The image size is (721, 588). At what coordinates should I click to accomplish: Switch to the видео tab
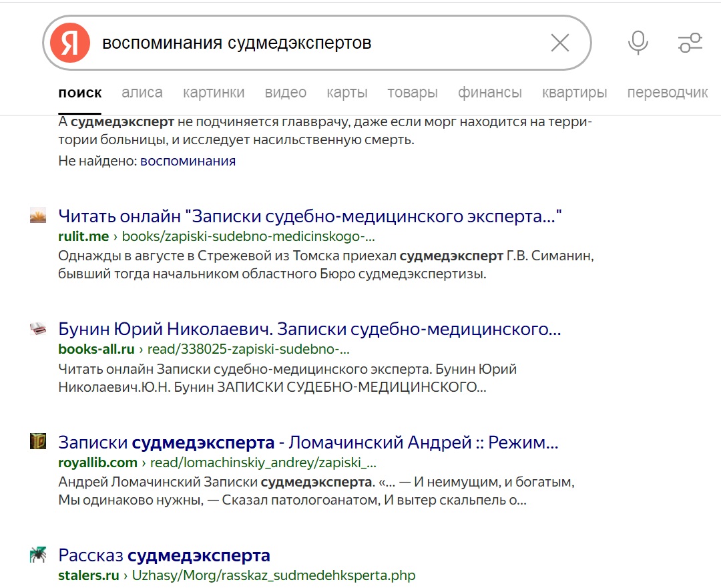(286, 92)
